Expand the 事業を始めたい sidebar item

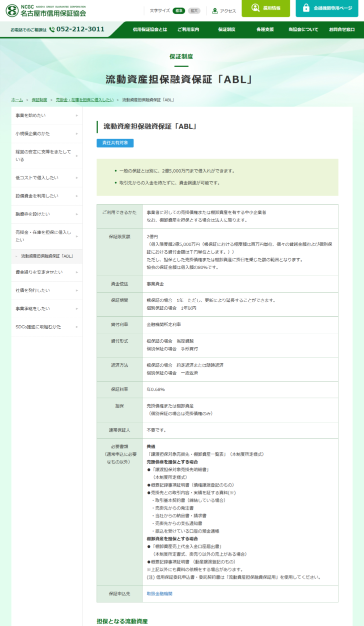pyautogui.click(x=46, y=116)
